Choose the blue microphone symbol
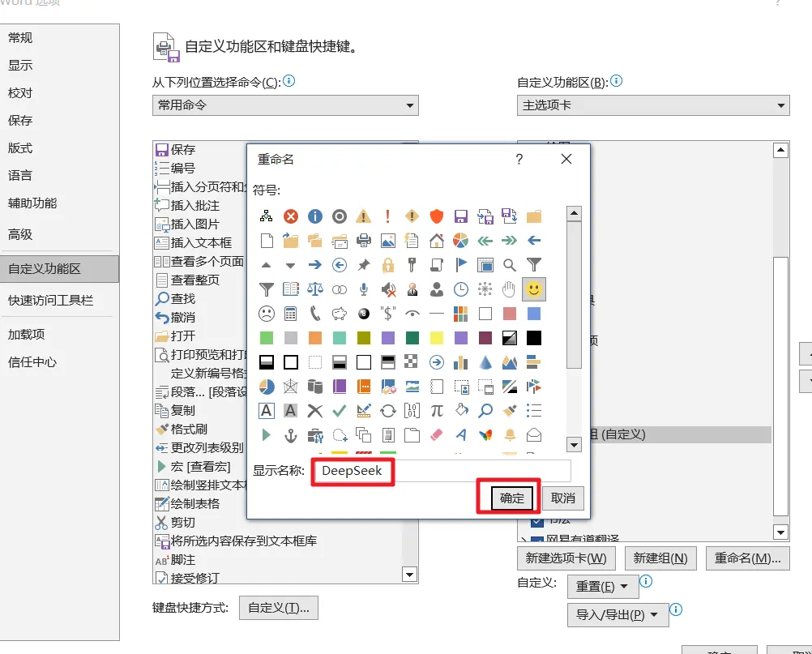Image resolution: width=812 pixels, height=654 pixels. click(364, 289)
